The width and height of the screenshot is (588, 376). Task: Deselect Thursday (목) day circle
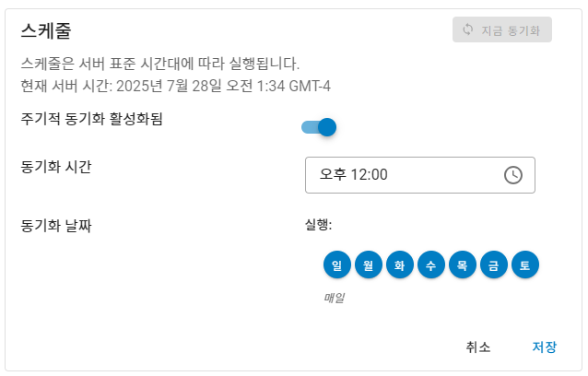[462, 265]
